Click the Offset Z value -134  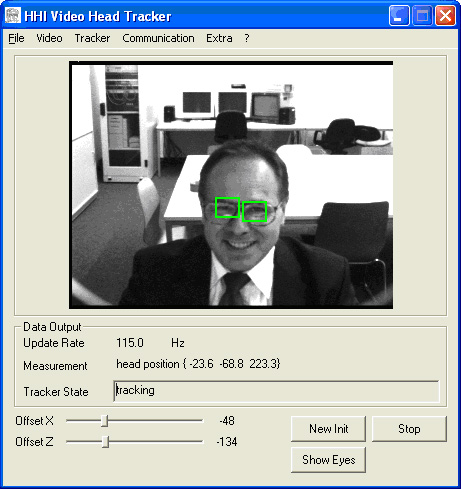pyautogui.click(x=227, y=442)
